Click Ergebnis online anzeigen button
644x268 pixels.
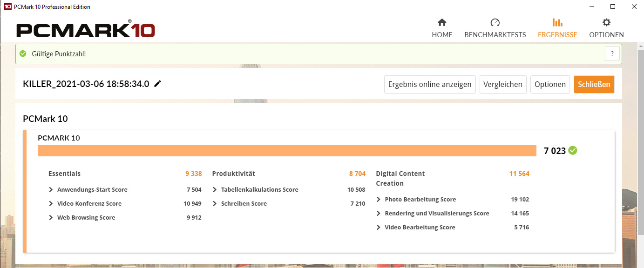coord(430,84)
